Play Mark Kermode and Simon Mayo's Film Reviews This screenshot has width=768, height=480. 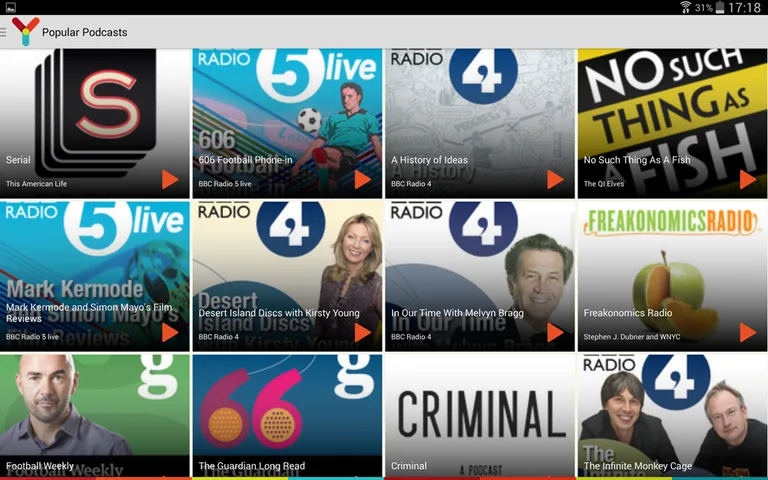[x=170, y=333]
